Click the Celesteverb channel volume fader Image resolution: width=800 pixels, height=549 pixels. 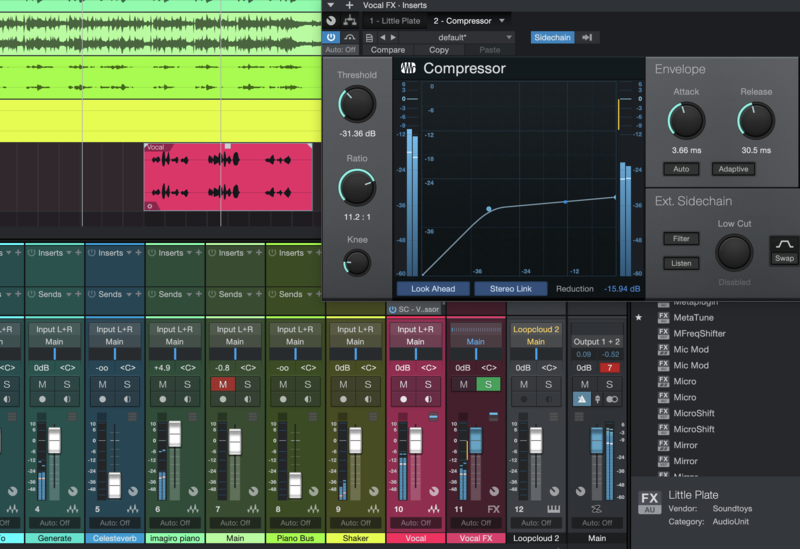click(114, 484)
